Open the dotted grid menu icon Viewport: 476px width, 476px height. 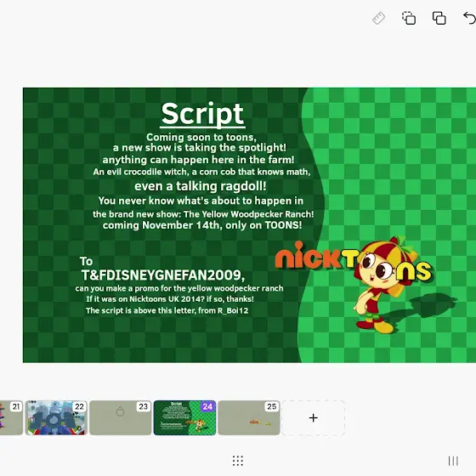[238, 461]
